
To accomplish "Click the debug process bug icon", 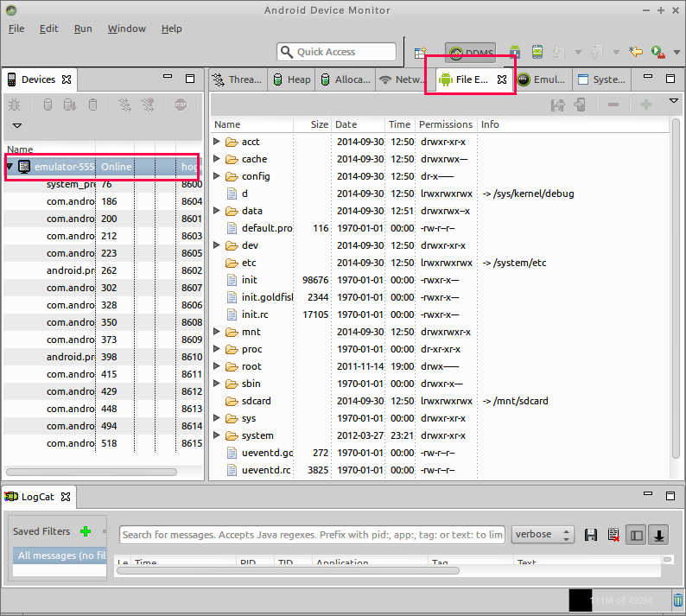I will coord(15,105).
